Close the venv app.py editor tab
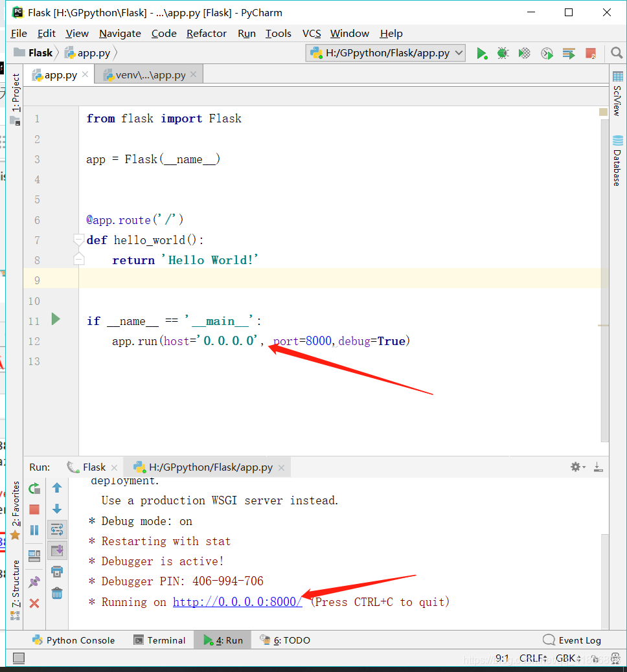The height and width of the screenshot is (672, 627). pyautogui.click(x=194, y=74)
